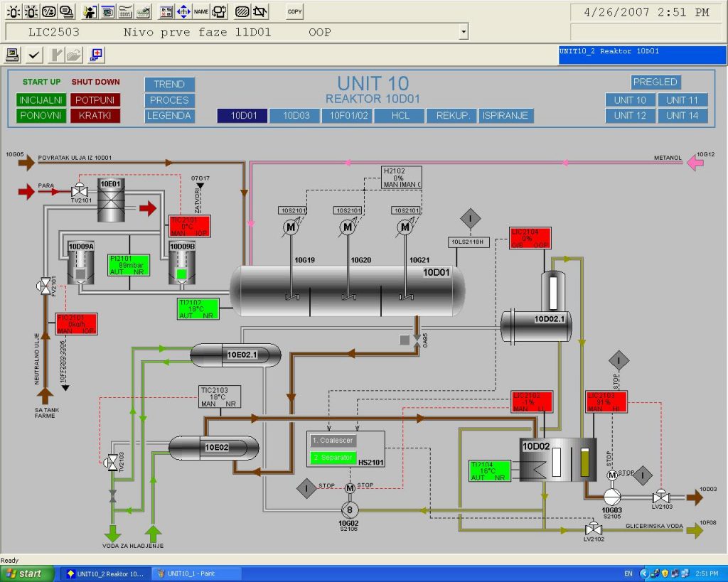Switch to the 10D03 tab
The height and width of the screenshot is (582, 728).
pyautogui.click(x=296, y=116)
